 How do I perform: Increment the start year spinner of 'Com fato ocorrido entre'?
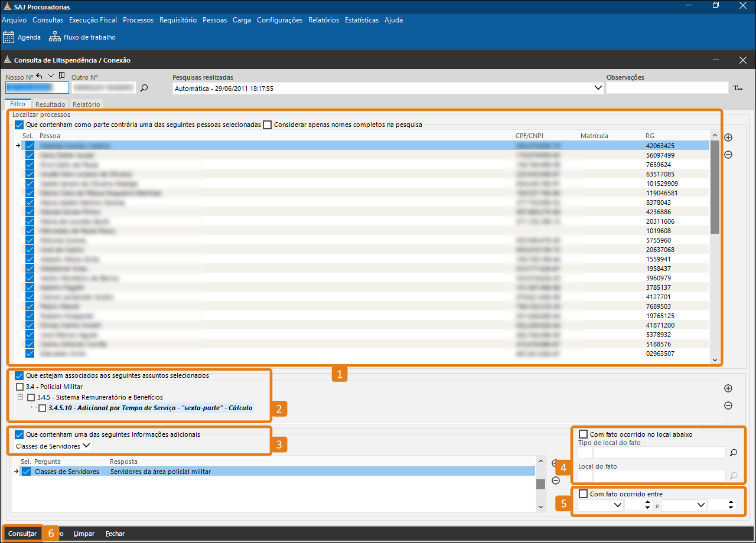click(x=649, y=502)
